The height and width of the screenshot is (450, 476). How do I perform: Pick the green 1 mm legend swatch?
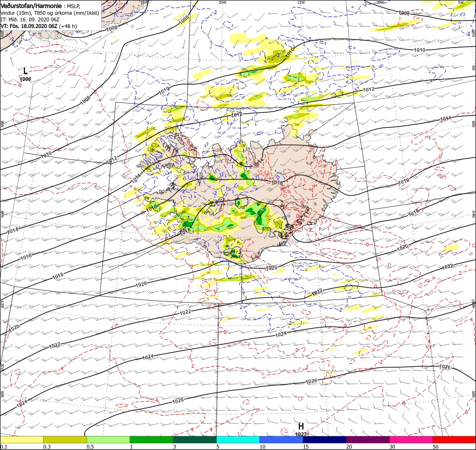click(151, 440)
